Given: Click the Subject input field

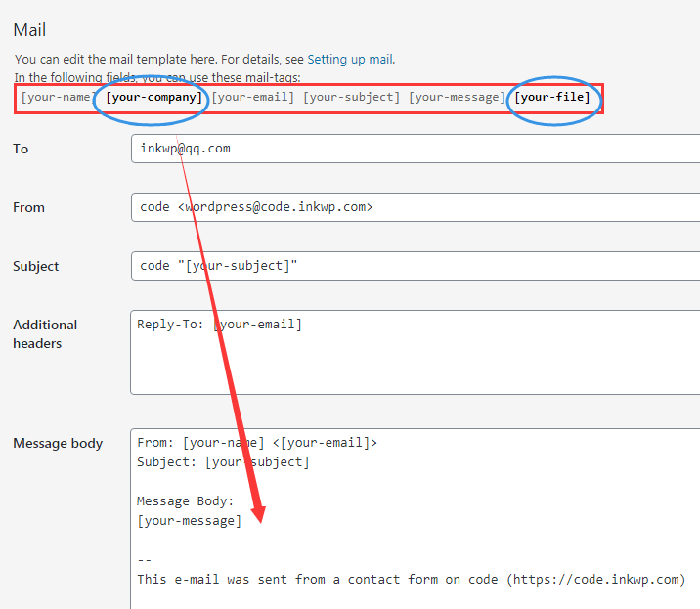Looking at the screenshot, I should click(x=416, y=266).
